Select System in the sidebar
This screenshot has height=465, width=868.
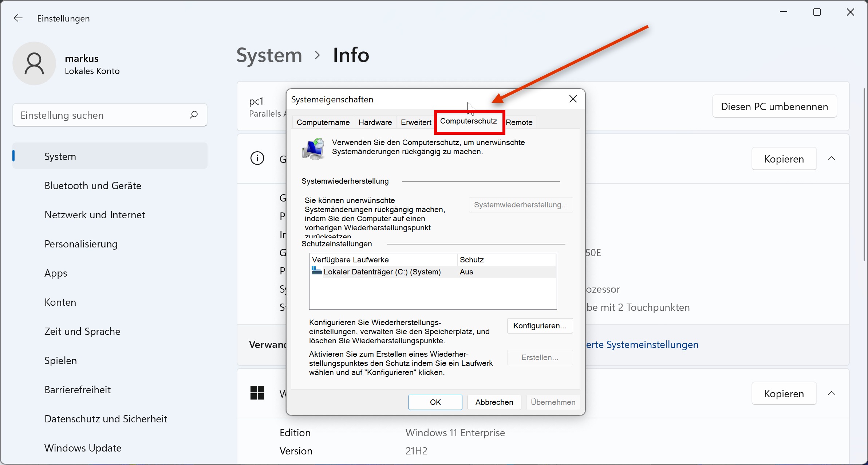pos(110,156)
